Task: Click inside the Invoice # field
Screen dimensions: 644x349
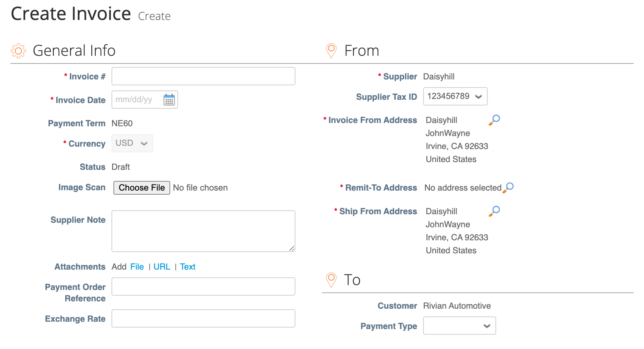Action: point(203,76)
